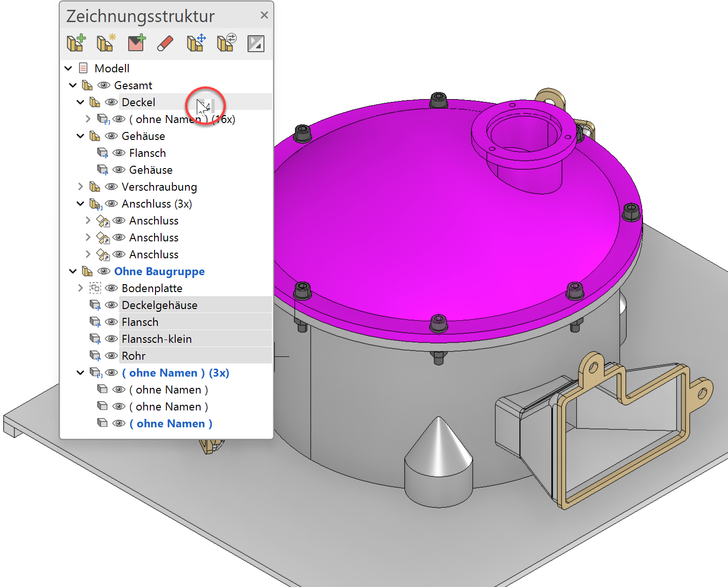Viewport: 728px width, 587px height.
Task: Click the move assembly icon with blue arrows
Action: pyautogui.click(x=196, y=43)
